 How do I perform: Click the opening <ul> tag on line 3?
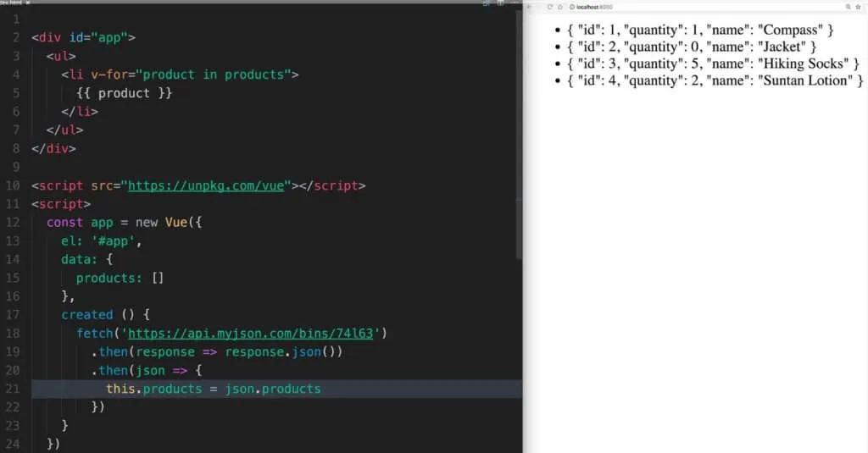pyautogui.click(x=61, y=56)
